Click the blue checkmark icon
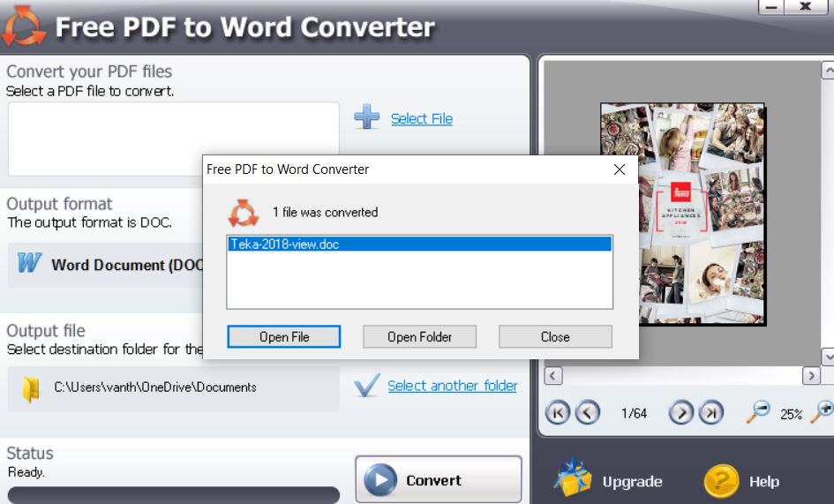 [367, 386]
